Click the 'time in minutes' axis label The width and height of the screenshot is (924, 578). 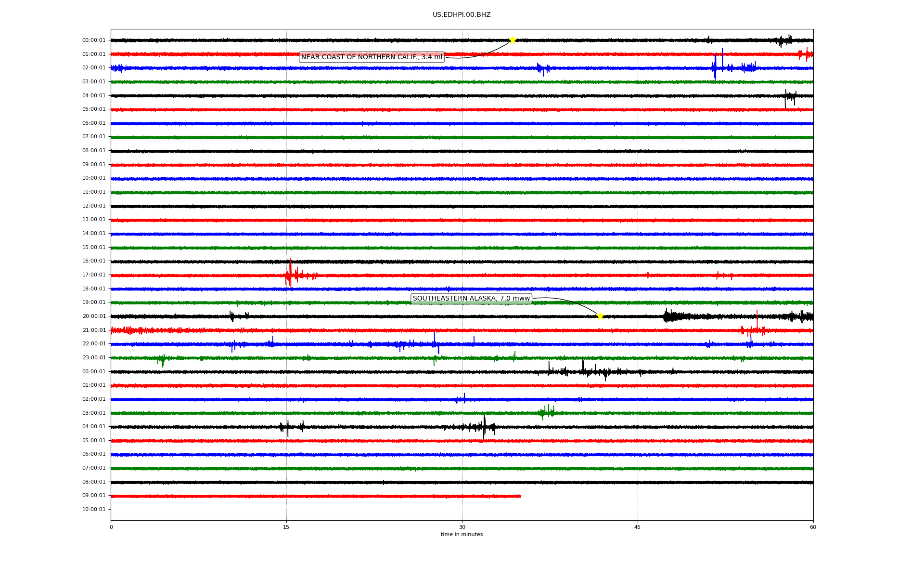[462, 535]
